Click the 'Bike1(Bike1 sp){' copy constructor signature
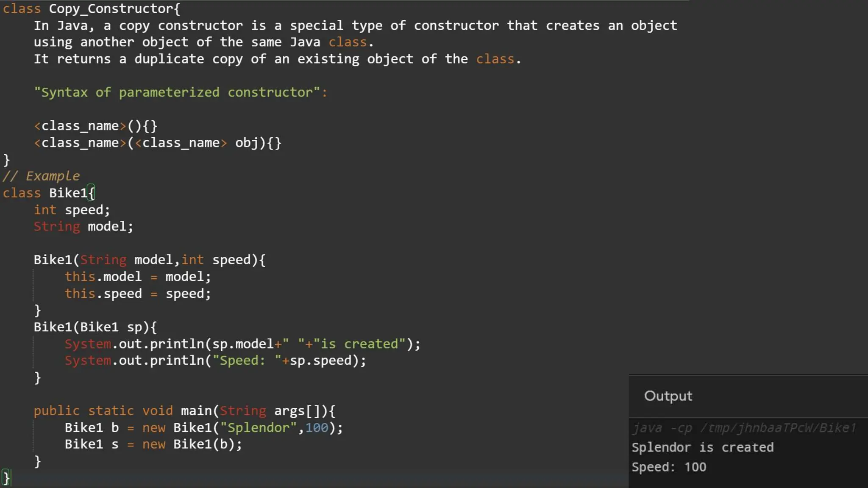868x488 pixels. (x=95, y=327)
